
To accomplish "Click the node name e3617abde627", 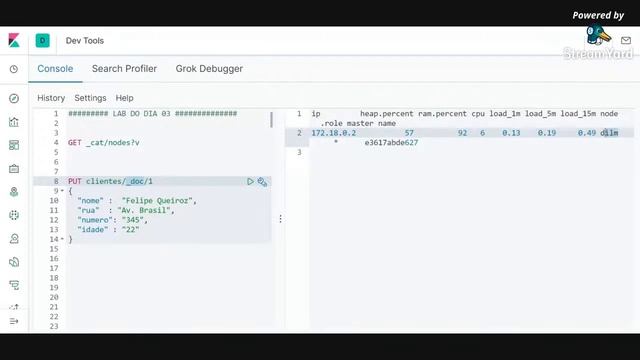I will coord(391,142).
